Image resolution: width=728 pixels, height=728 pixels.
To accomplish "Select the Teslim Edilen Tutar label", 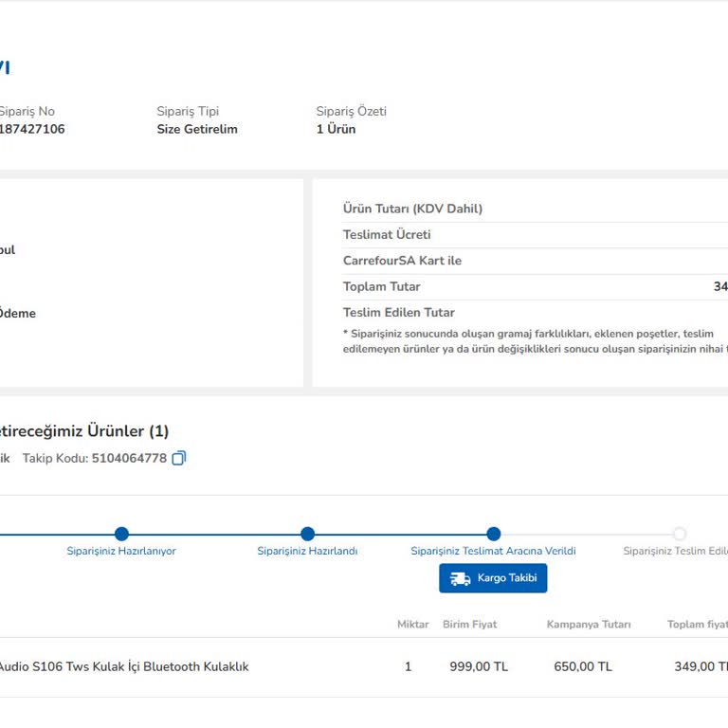I will pos(398,312).
